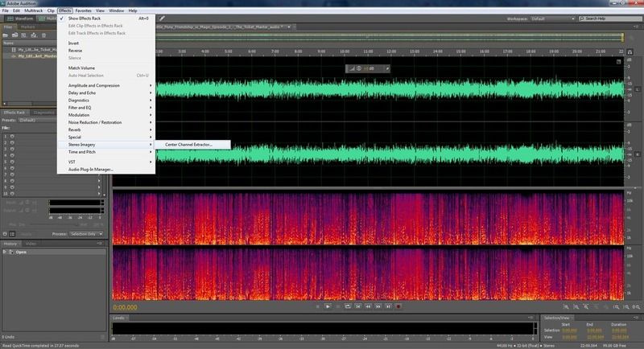Expand effect slot 8 arrow
The height and width of the screenshot is (349, 644).
tap(99, 181)
